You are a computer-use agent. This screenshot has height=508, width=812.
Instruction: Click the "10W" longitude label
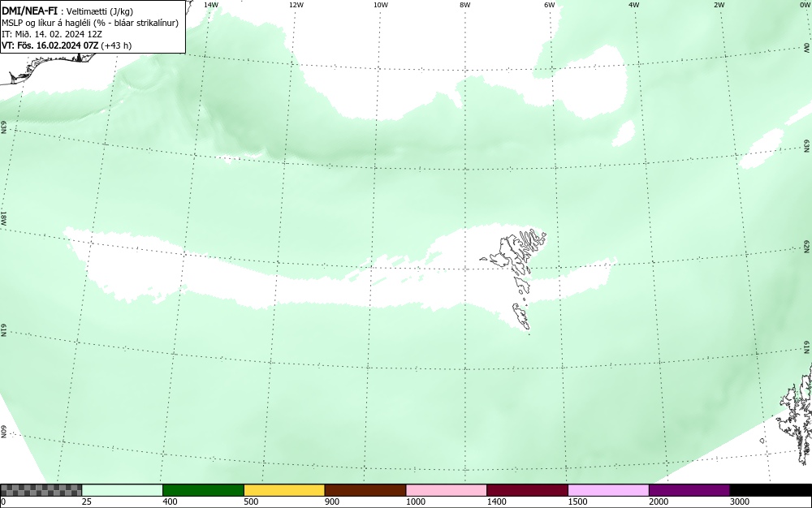[381, 5]
